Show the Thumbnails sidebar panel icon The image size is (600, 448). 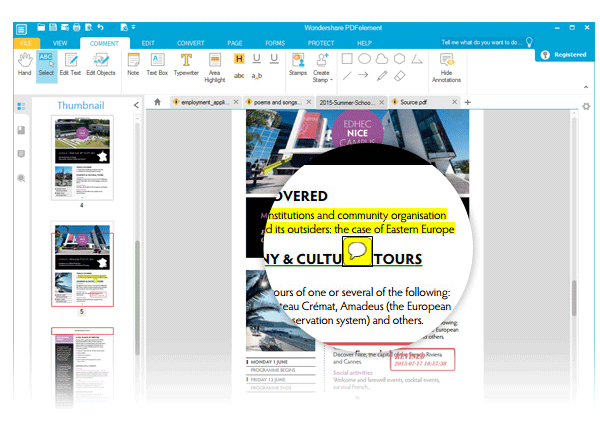coord(21,106)
